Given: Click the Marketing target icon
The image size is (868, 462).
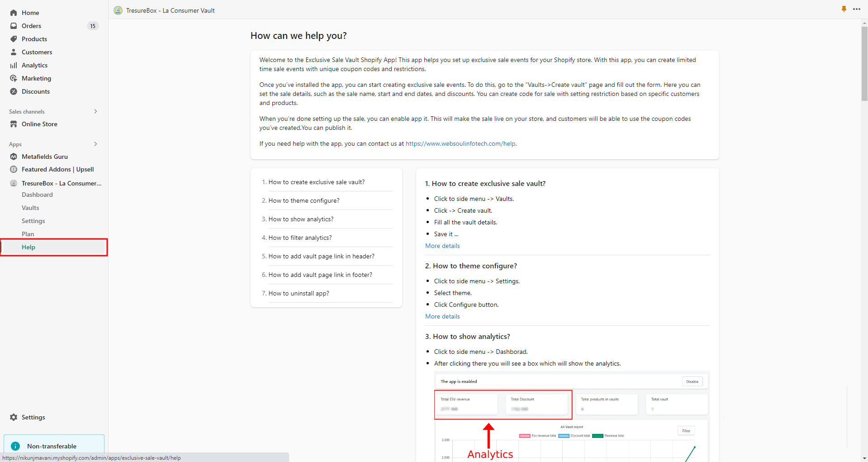Looking at the screenshot, I should click(14, 78).
